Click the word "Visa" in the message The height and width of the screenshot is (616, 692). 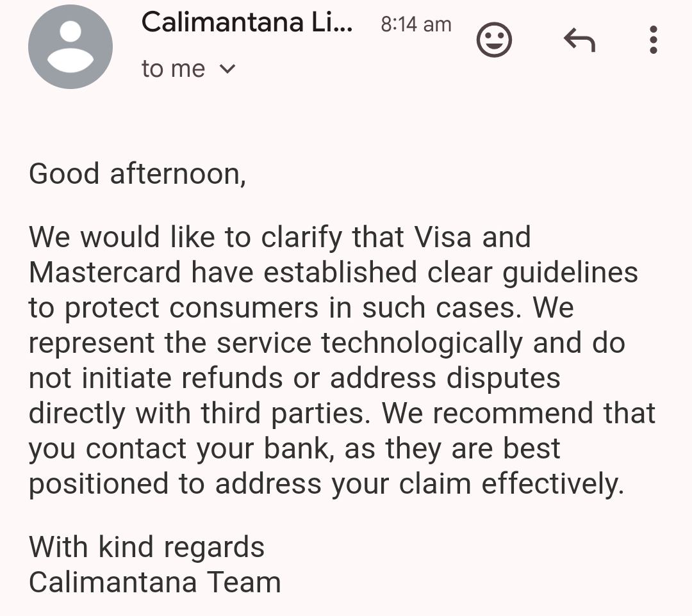click(443, 238)
